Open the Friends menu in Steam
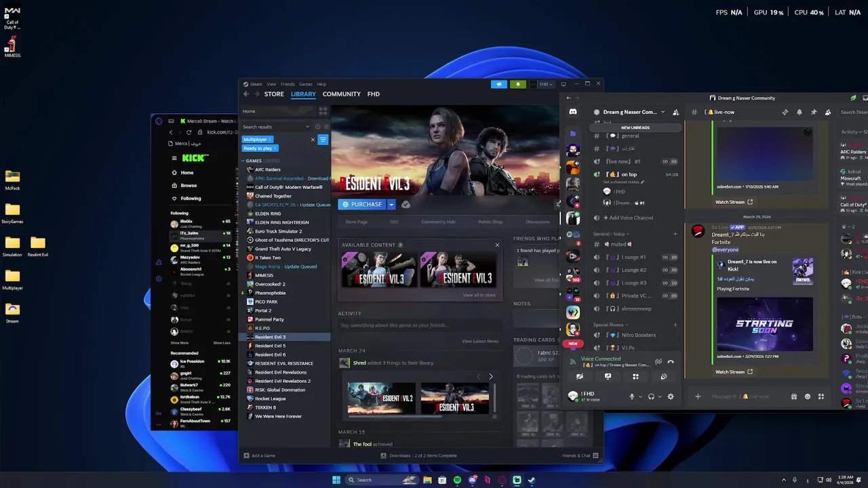Viewport: 868px width, 488px height. [x=288, y=84]
